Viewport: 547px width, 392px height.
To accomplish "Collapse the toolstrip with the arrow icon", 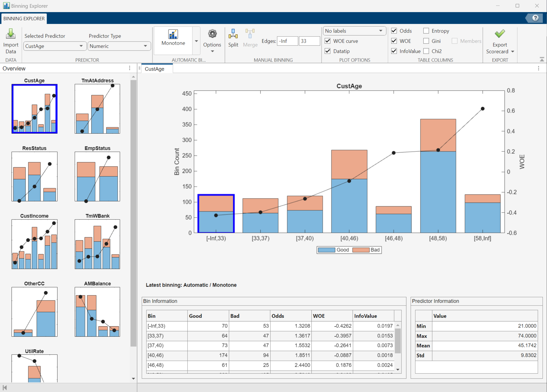I will click(x=542, y=59).
